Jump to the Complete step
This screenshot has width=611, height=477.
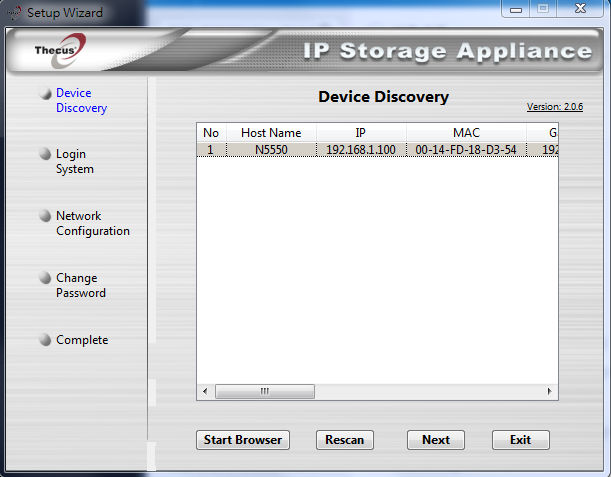[x=82, y=340]
